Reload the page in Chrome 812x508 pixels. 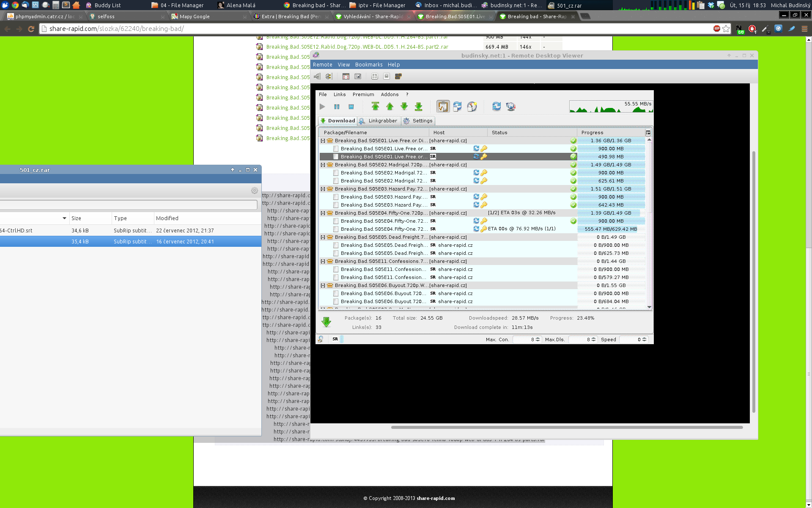point(31,29)
